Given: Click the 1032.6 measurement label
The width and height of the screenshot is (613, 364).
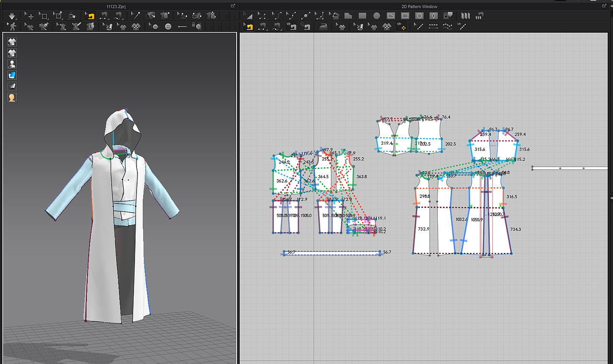Looking at the screenshot, I should click(462, 219).
